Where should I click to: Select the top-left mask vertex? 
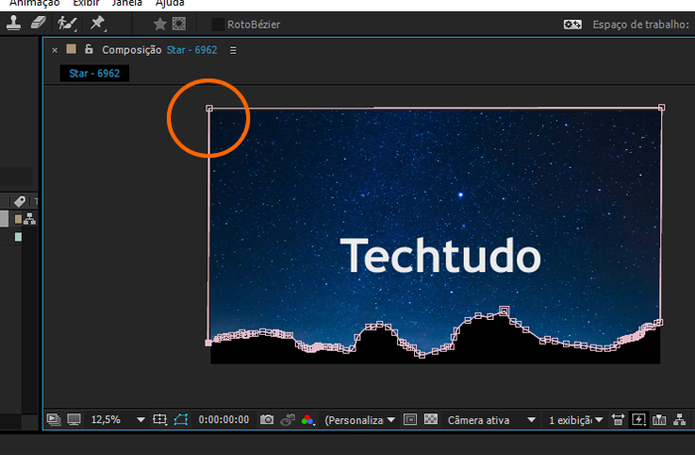pyautogui.click(x=209, y=109)
